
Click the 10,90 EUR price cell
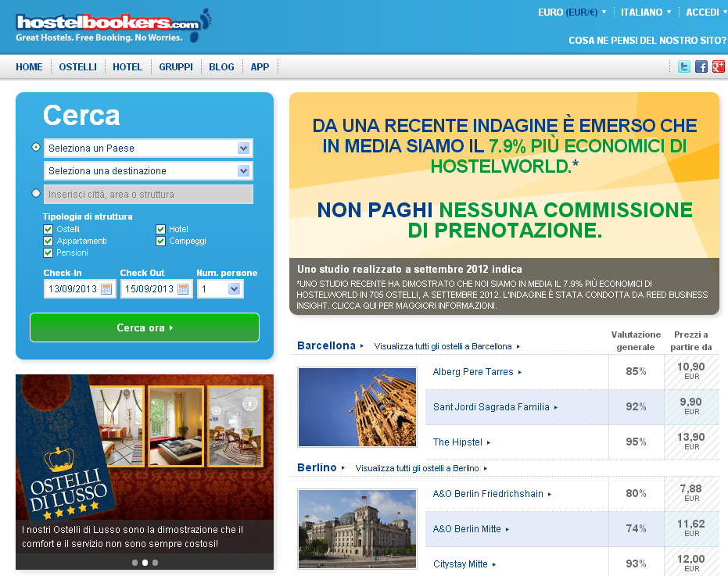(691, 372)
